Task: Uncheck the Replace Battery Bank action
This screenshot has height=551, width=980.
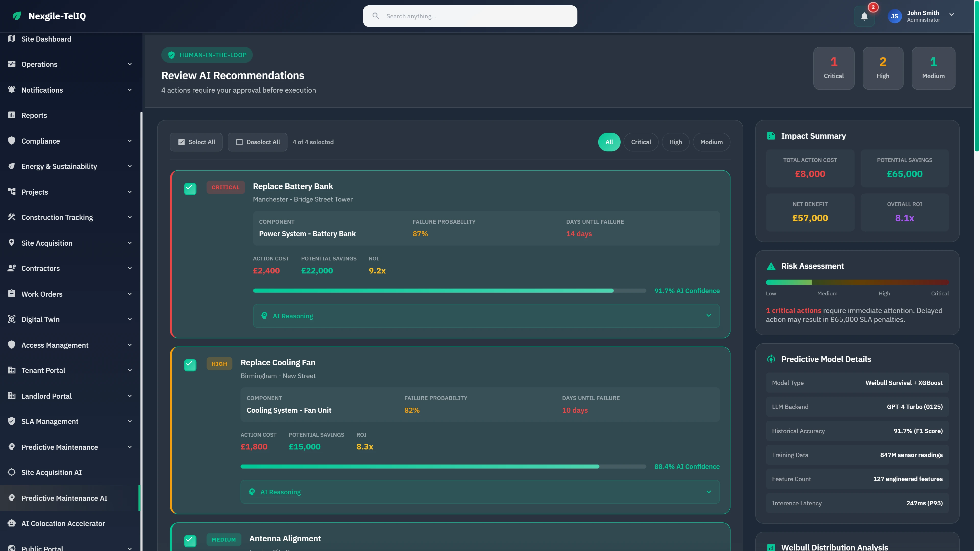Action: (x=190, y=188)
